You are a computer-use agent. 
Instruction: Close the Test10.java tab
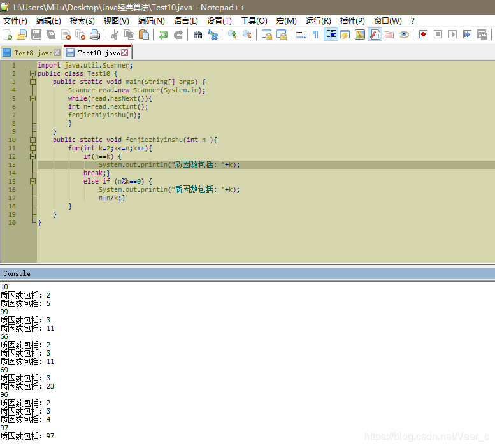tap(125, 53)
